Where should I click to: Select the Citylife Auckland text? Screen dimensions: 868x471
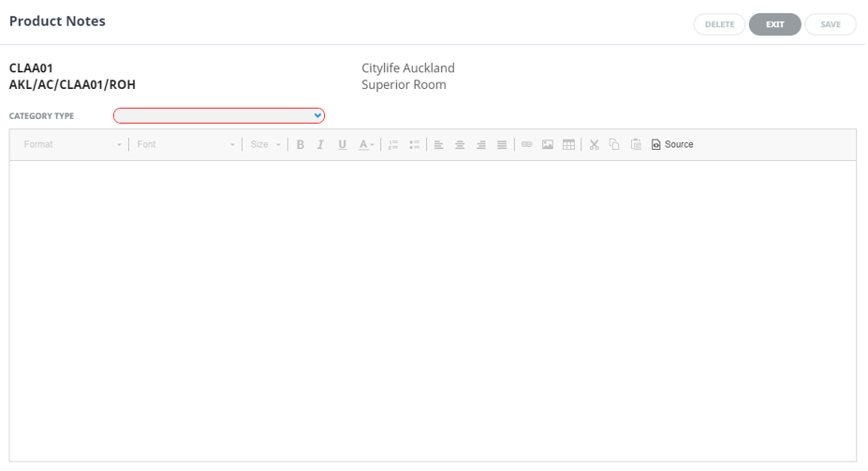click(x=408, y=68)
